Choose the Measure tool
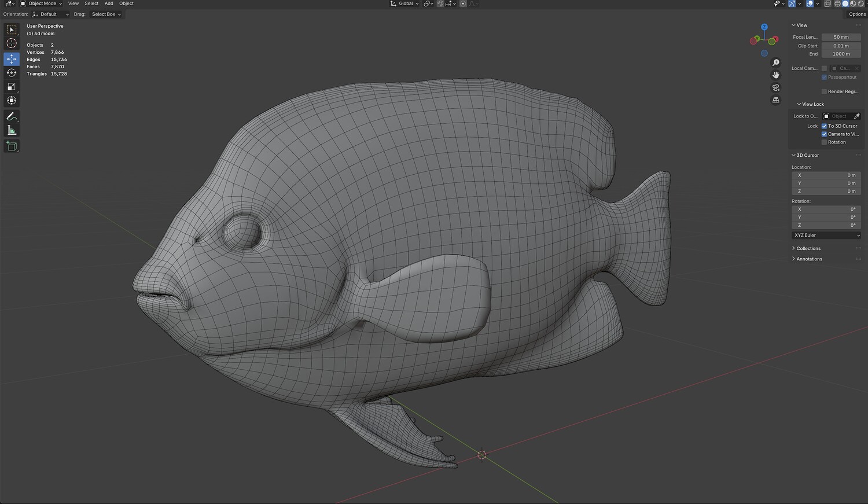Screen dimensions: 868x504 12,130
